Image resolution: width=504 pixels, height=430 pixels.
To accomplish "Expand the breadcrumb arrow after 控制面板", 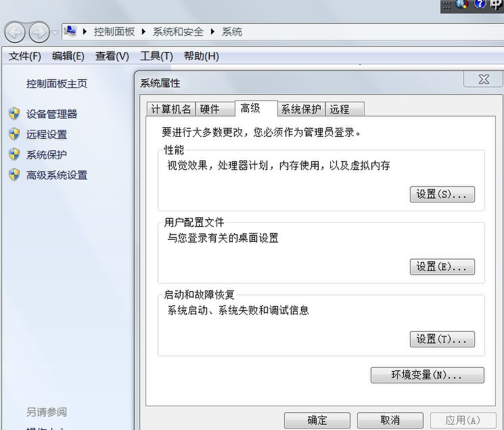I will click(143, 31).
